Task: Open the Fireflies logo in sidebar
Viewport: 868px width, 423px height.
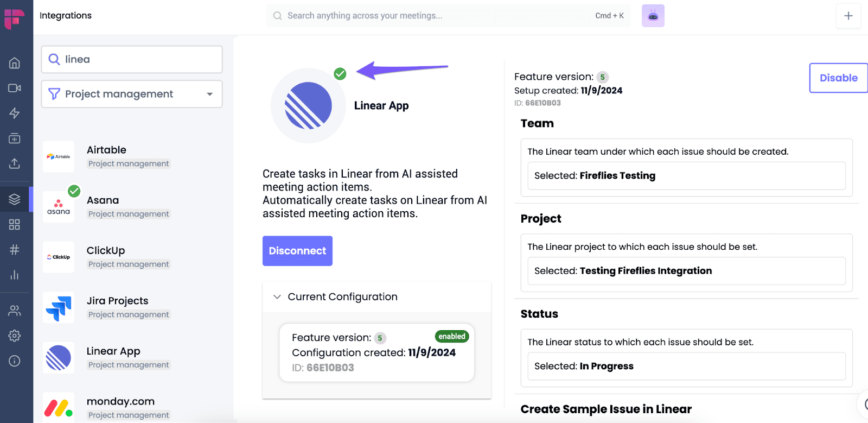Action: tap(15, 18)
